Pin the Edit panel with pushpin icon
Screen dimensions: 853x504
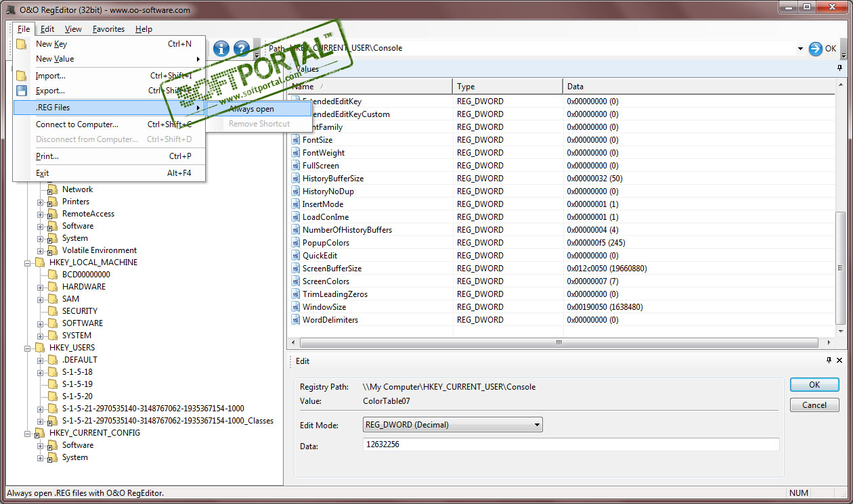(x=829, y=361)
